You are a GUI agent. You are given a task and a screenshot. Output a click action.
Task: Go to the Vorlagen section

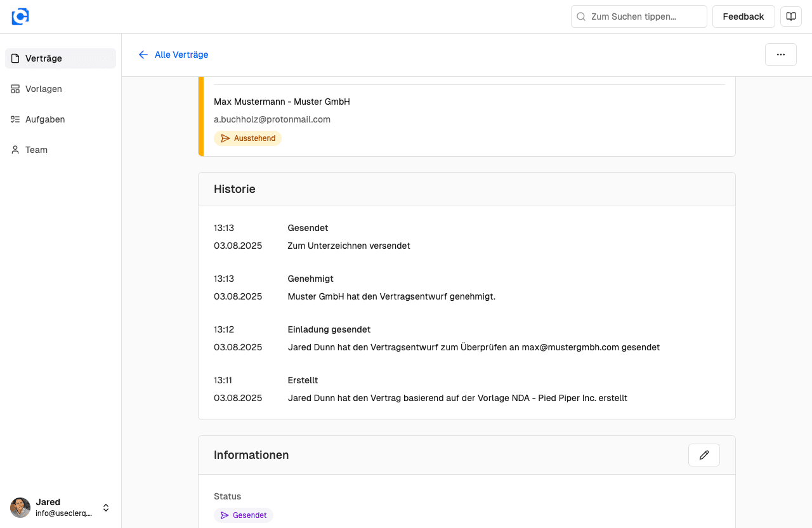(44, 89)
